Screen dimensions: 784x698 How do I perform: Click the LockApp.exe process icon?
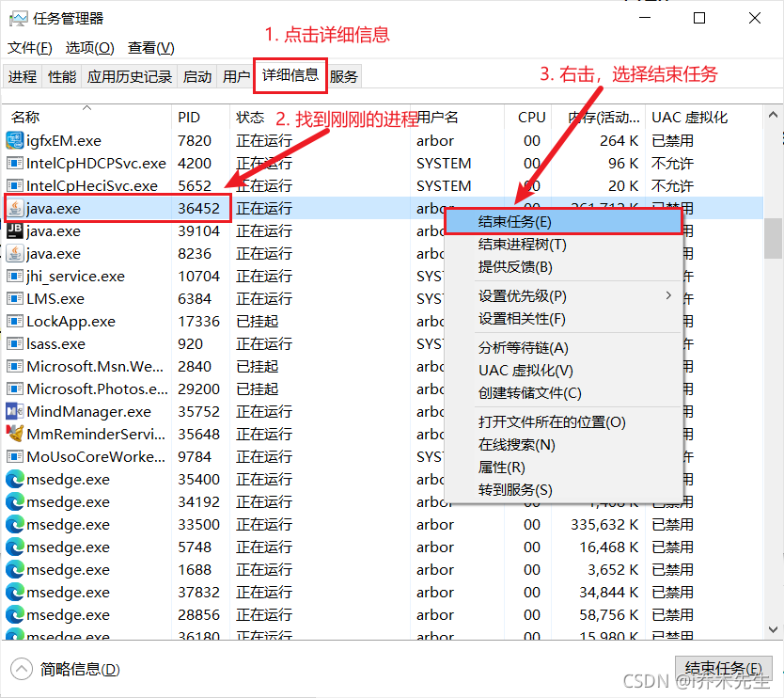[x=15, y=322]
